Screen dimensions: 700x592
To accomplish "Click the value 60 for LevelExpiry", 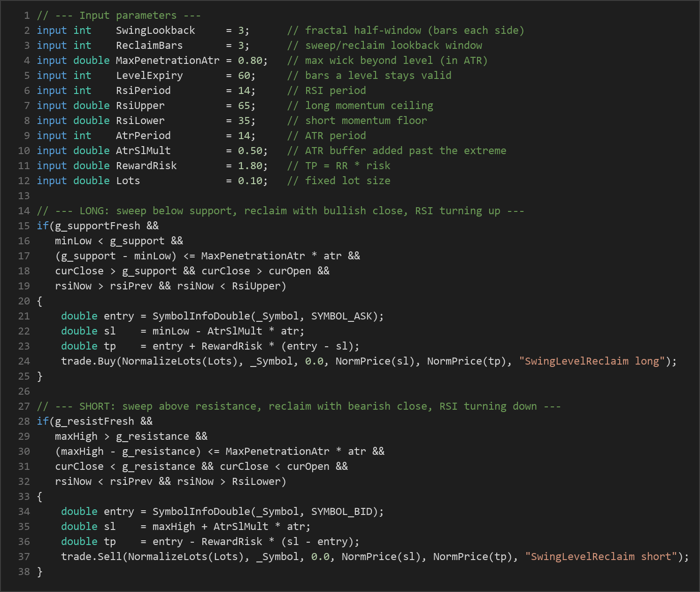I will pyautogui.click(x=244, y=76).
